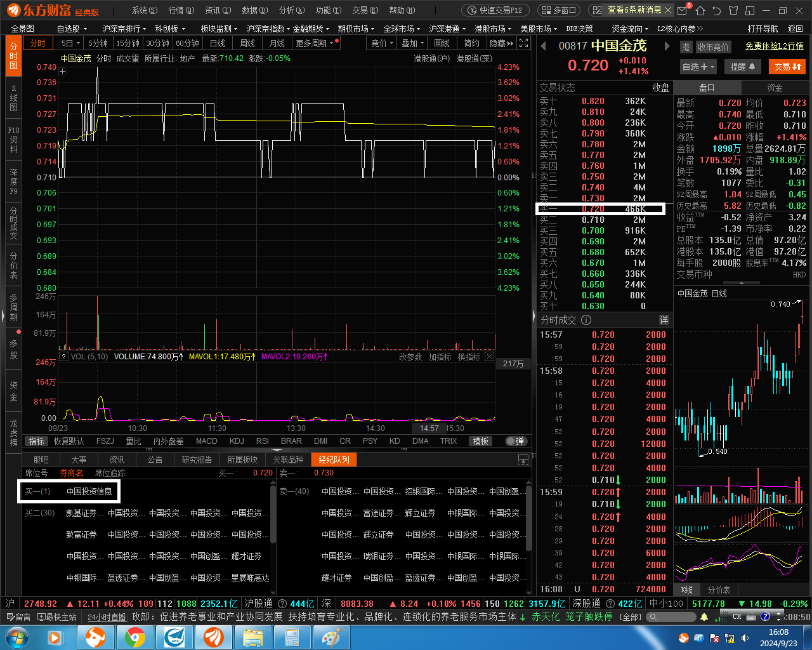Open 资金流向 dropdown menu
This screenshot has width=812, height=650.
pyautogui.click(x=631, y=29)
